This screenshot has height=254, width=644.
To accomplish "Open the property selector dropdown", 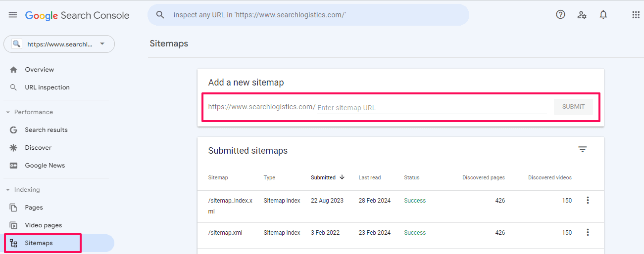I will (59, 44).
